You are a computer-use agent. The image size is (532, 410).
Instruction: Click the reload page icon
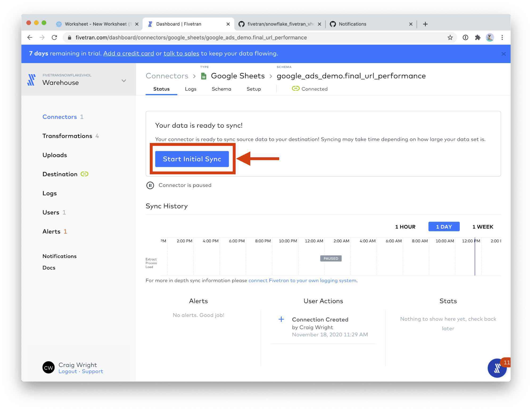pyautogui.click(x=55, y=38)
